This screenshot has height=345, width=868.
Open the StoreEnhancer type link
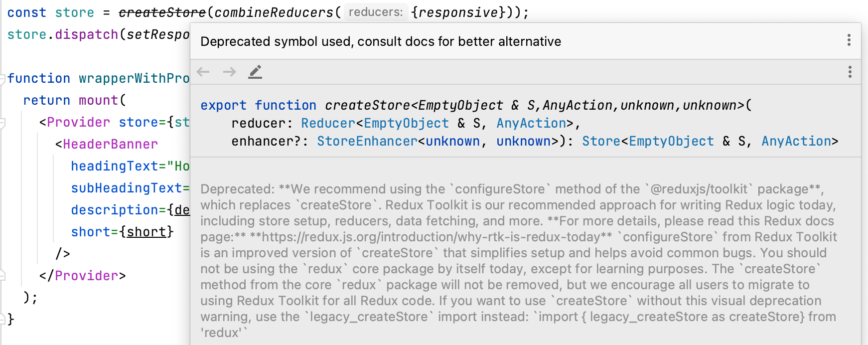[367, 141]
